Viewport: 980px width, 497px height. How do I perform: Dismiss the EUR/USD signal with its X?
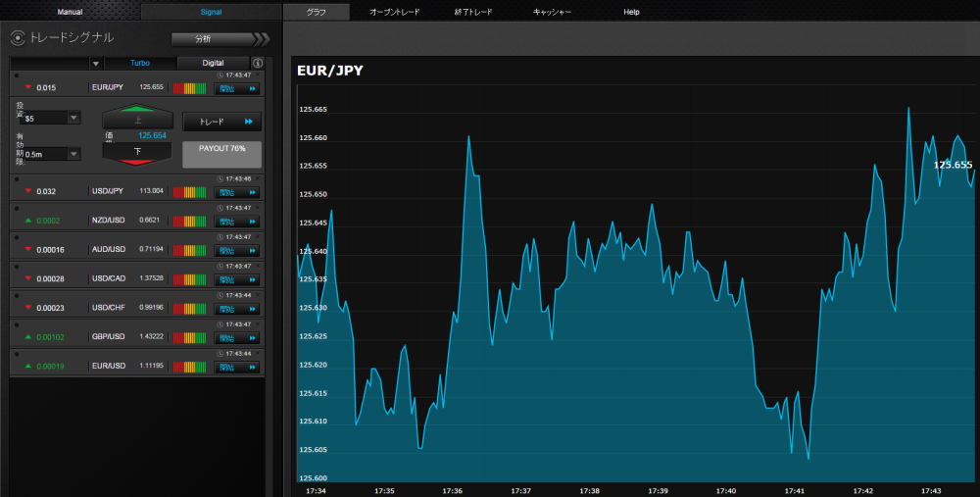pos(258,353)
